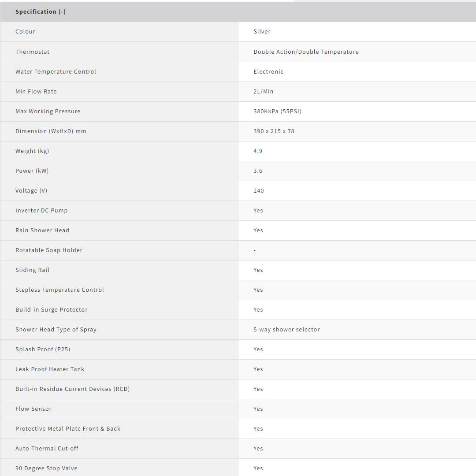Click the Rotatable Soap Holder label

(49, 250)
